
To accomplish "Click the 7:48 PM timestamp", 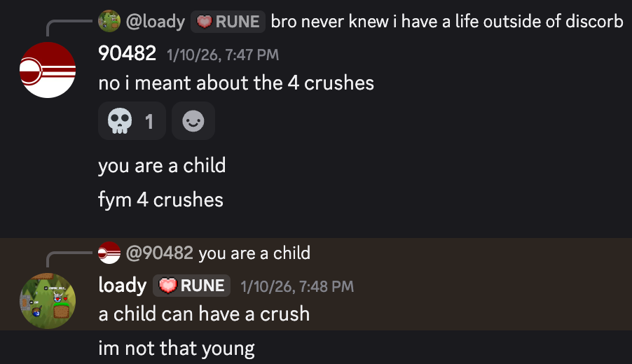I will click(296, 286).
